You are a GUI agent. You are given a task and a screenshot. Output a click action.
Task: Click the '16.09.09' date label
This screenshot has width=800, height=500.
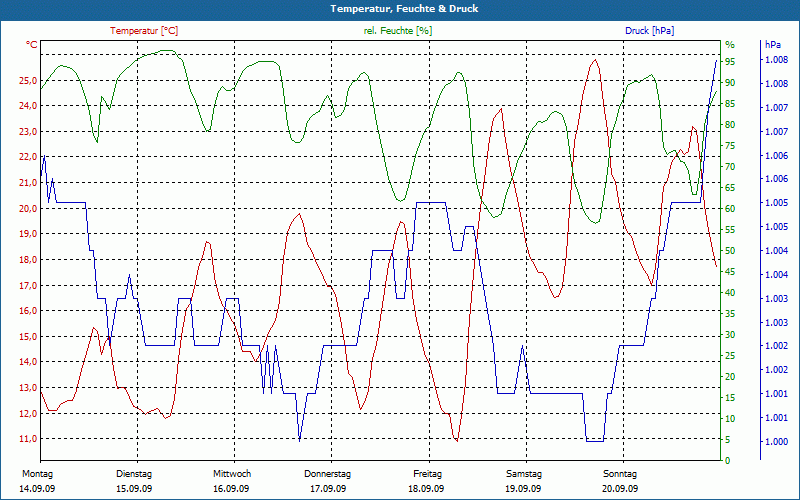click(x=231, y=489)
